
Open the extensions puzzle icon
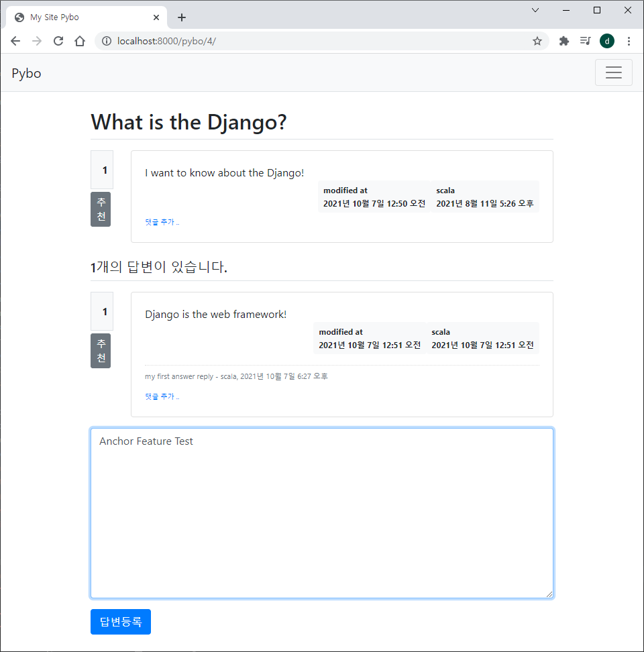coord(563,41)
